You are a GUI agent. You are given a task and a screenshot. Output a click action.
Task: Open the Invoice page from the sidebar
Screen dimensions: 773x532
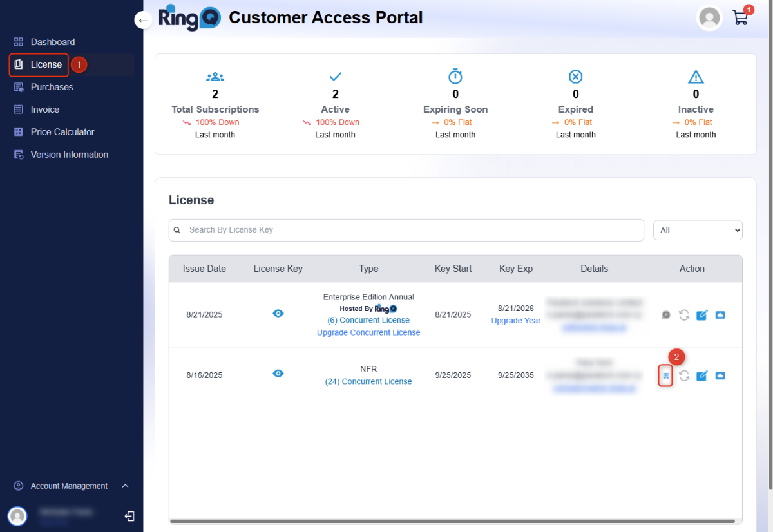[45, 109]
